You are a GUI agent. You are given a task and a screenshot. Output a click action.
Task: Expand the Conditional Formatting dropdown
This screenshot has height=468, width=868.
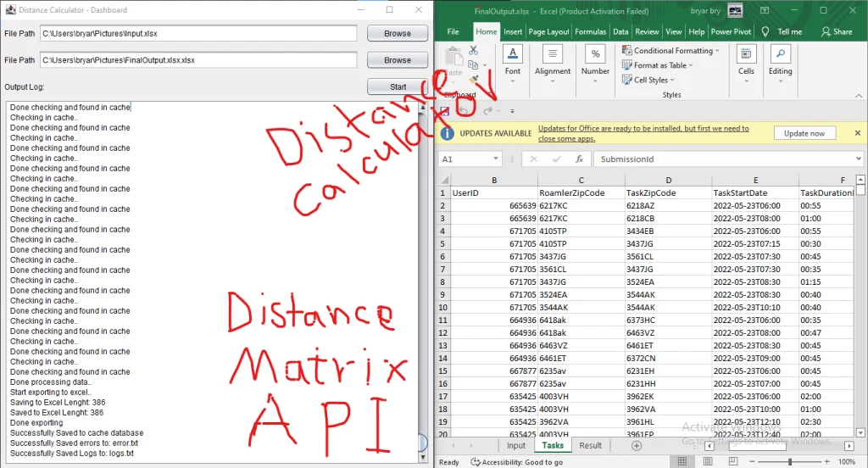(x=717, y=50)
